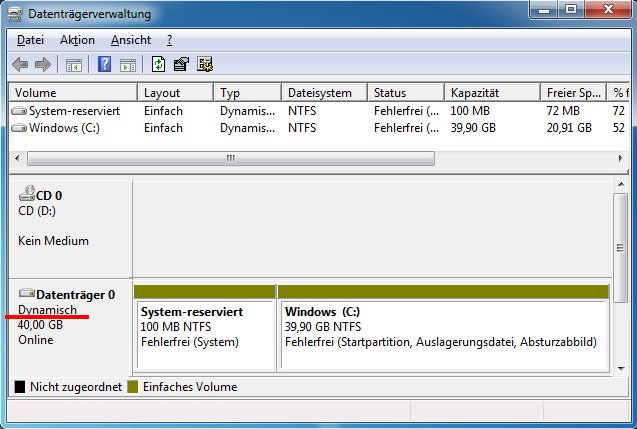Click the black Nicht zugeordnet legend swatch
This screenshot has height=429, width=637.
pos(20,387)
